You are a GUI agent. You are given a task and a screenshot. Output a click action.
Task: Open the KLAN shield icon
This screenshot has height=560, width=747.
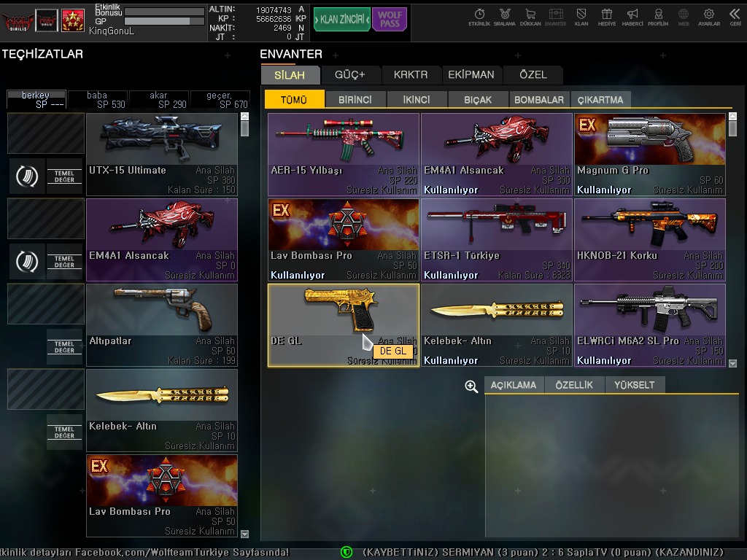[581, 17]
